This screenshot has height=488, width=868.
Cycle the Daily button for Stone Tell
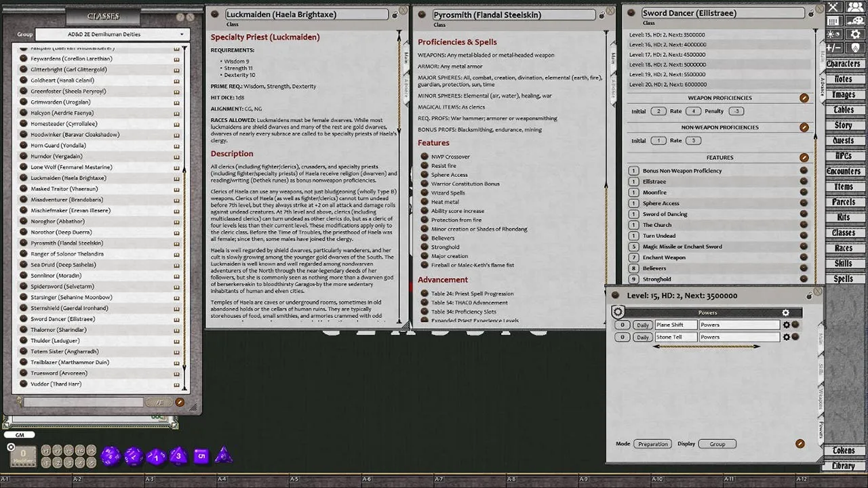pos(642,337)
